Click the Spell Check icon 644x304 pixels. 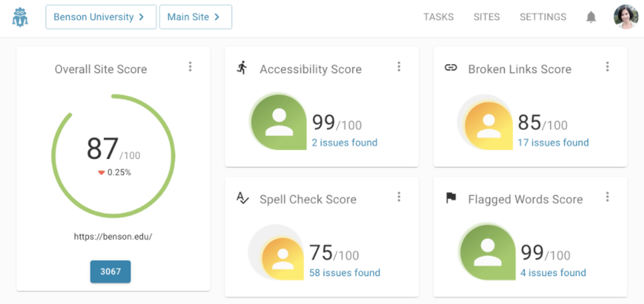click(242, 198)
